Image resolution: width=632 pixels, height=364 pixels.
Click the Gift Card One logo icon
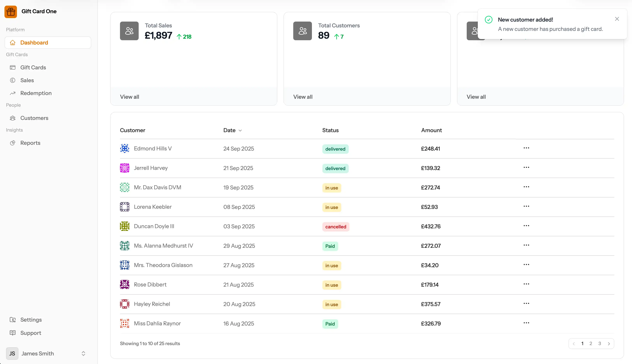pos(11,11)
